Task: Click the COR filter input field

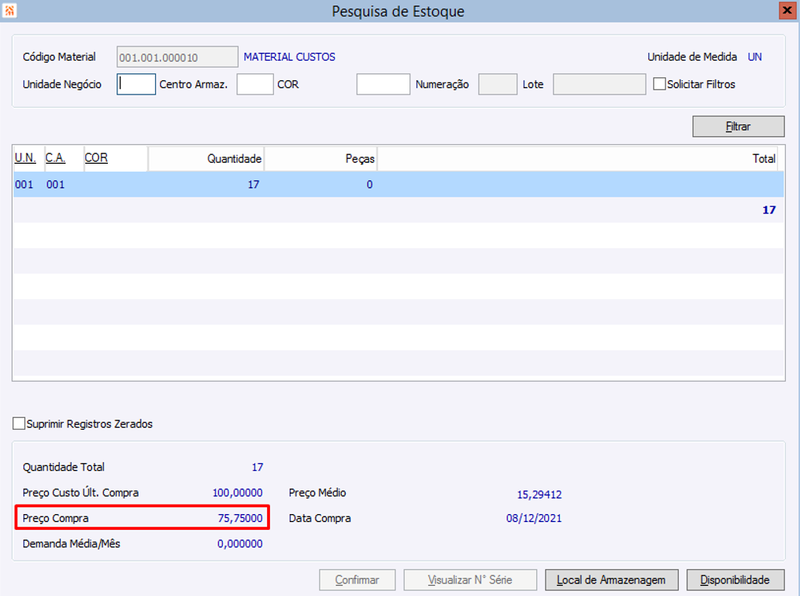Action: 383,84
